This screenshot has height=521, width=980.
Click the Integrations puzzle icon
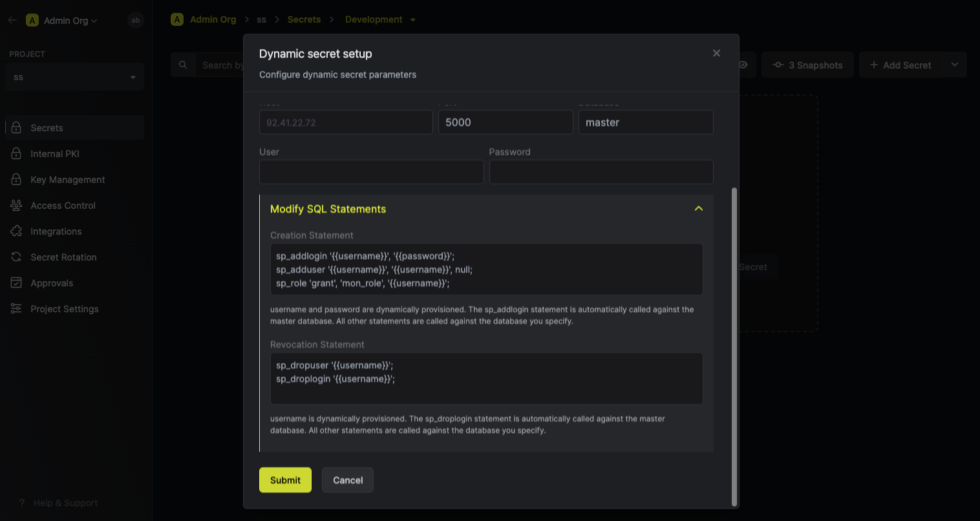(x=16, y=231)
